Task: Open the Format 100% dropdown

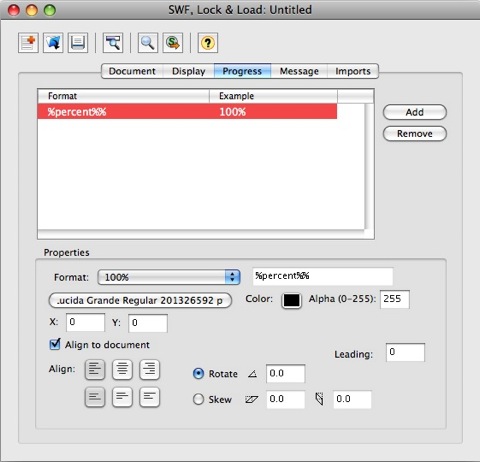Action: tap(169, 277)
